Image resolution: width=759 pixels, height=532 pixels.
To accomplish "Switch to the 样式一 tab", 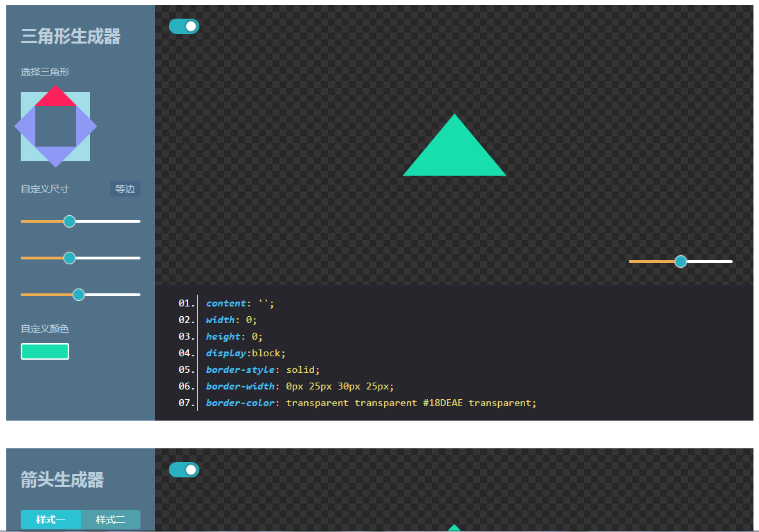I will click(51, 520).
